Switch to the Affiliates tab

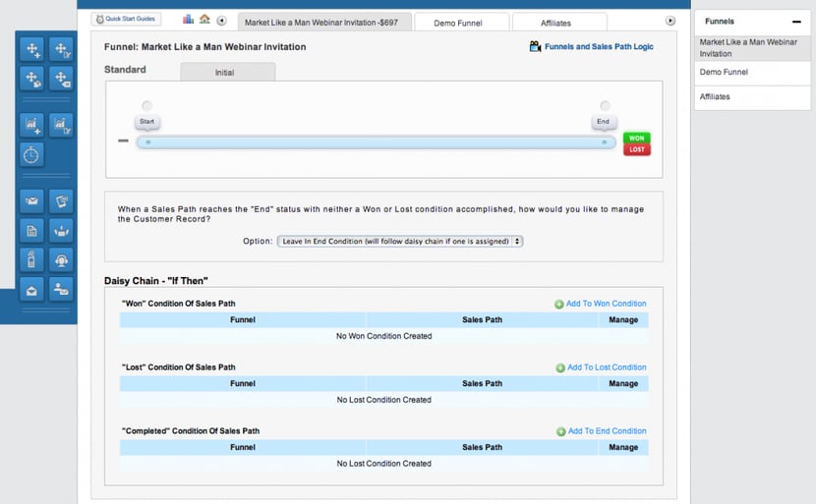tap(559, 23)
